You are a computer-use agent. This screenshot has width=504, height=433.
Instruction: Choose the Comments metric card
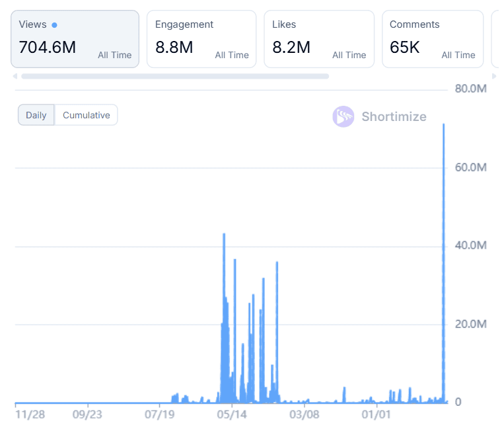coord(432,39)
